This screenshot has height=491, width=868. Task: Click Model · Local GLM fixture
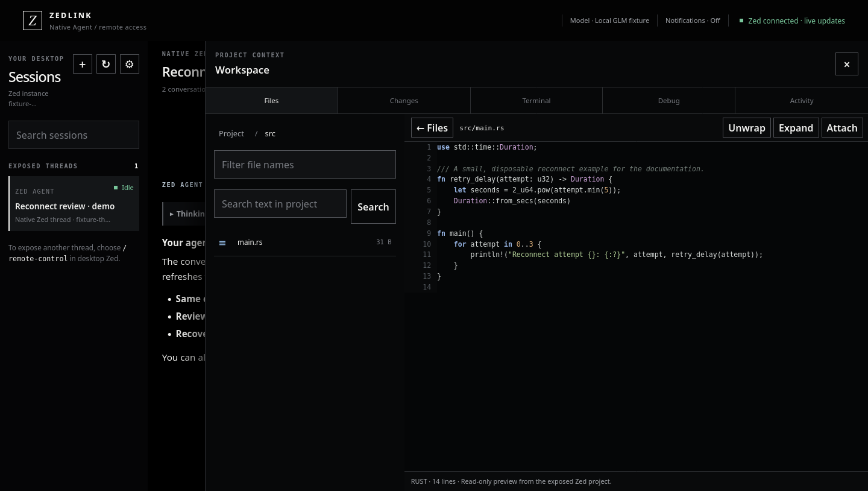tap(609, 21)
